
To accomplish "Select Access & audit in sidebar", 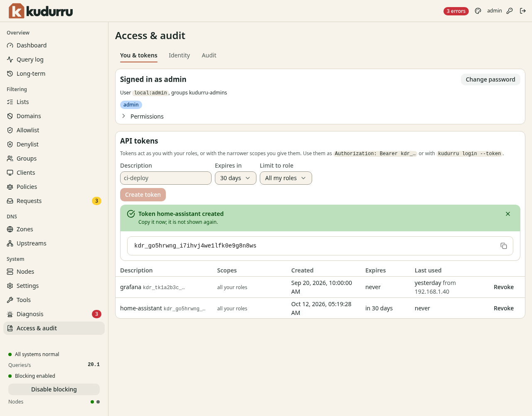I will 54,328.
